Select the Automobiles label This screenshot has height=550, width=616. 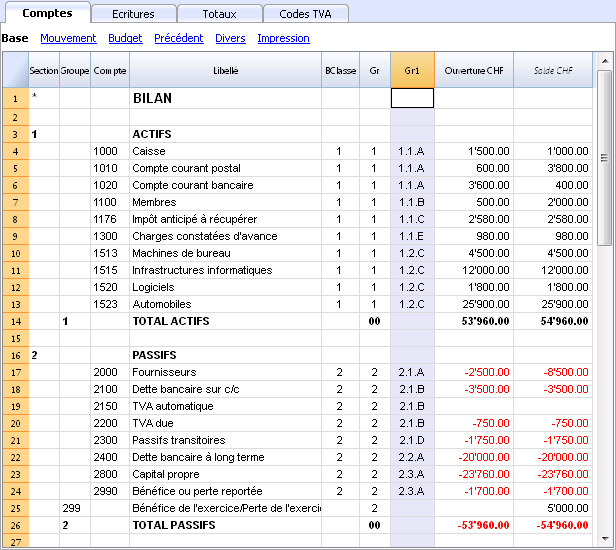click(x=161, y=304)
